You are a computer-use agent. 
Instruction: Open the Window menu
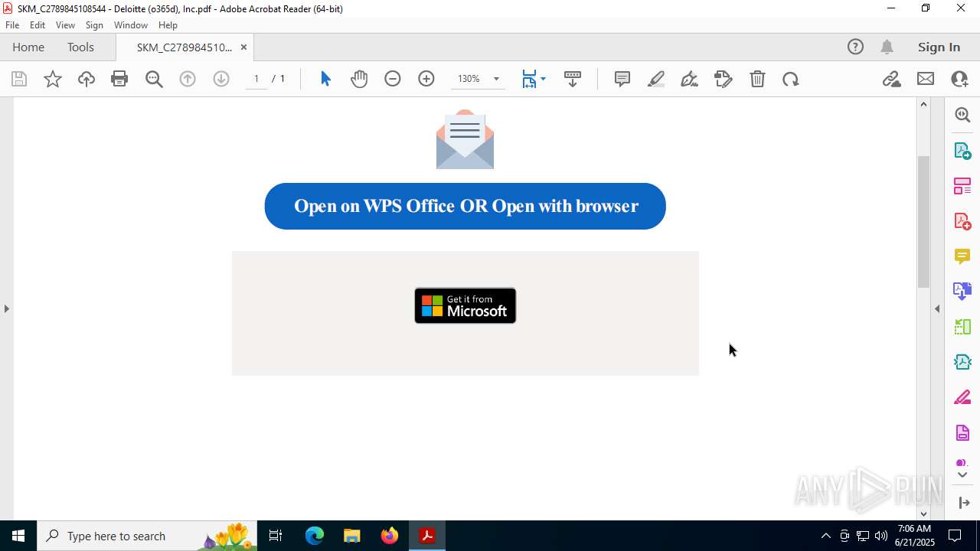[x=131, y=25]
